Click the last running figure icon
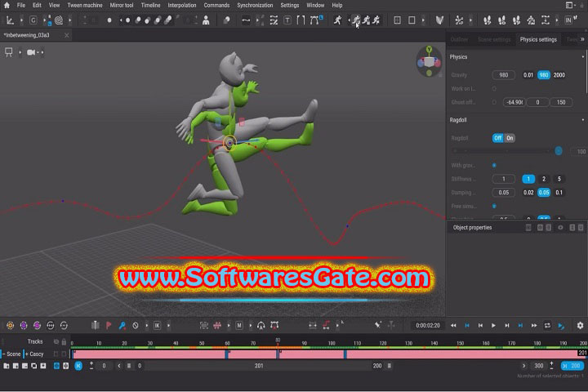 tap(376, 20)
